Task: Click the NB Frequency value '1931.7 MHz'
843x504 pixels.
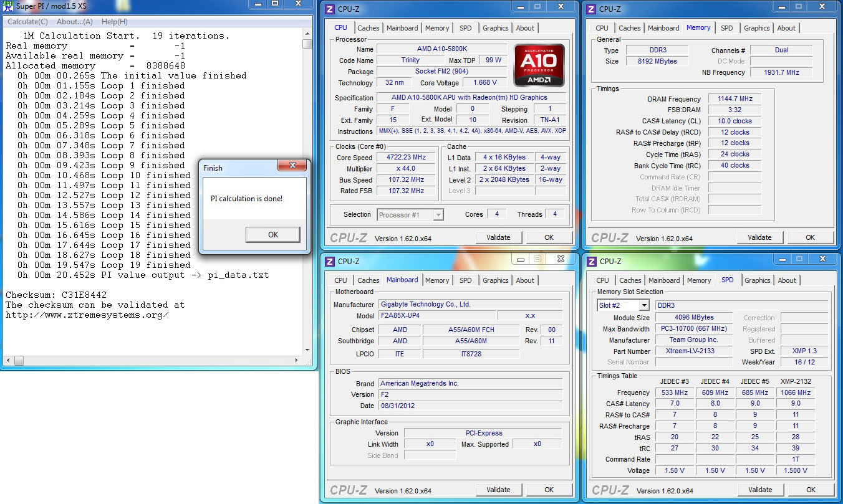Action: 781,72
